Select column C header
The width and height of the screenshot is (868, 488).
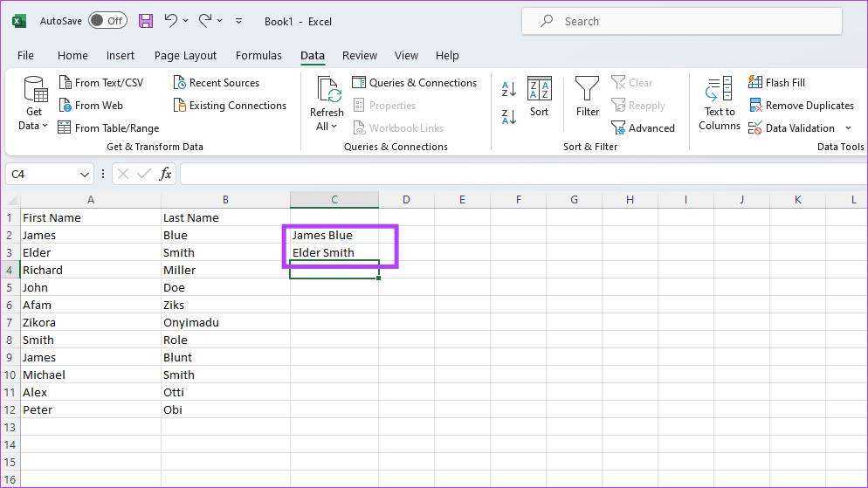334,200
